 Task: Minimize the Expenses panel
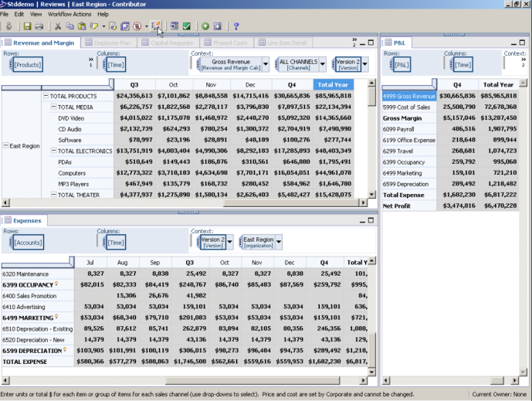coord(362,221)
